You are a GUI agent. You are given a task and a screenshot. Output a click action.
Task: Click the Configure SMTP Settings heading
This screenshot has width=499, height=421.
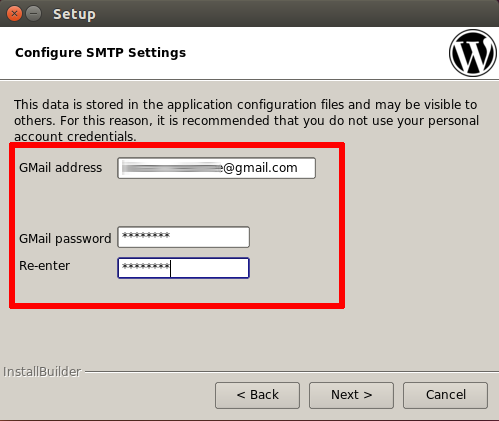click(x=100, y=53)
